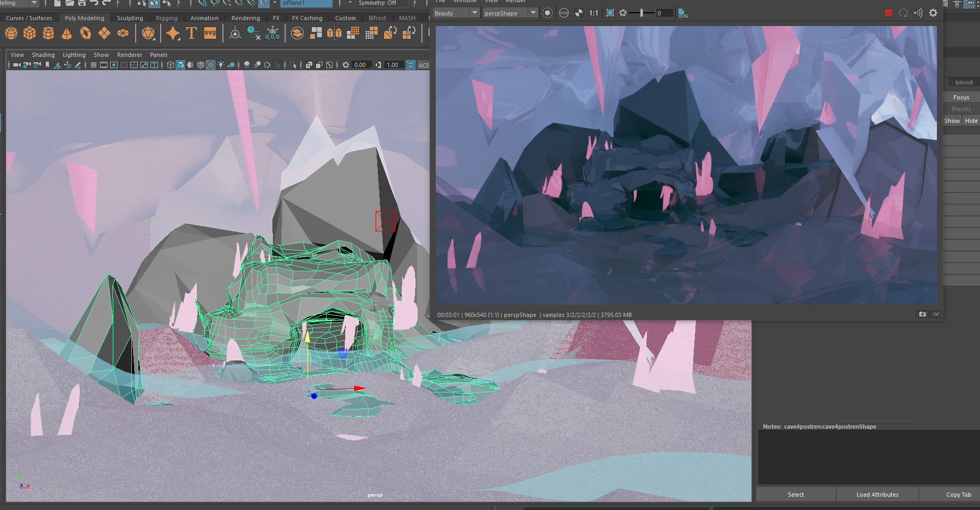
Task: Create a polygon disc from shelf
Action: pyautogui.click(x=123, y=34)
